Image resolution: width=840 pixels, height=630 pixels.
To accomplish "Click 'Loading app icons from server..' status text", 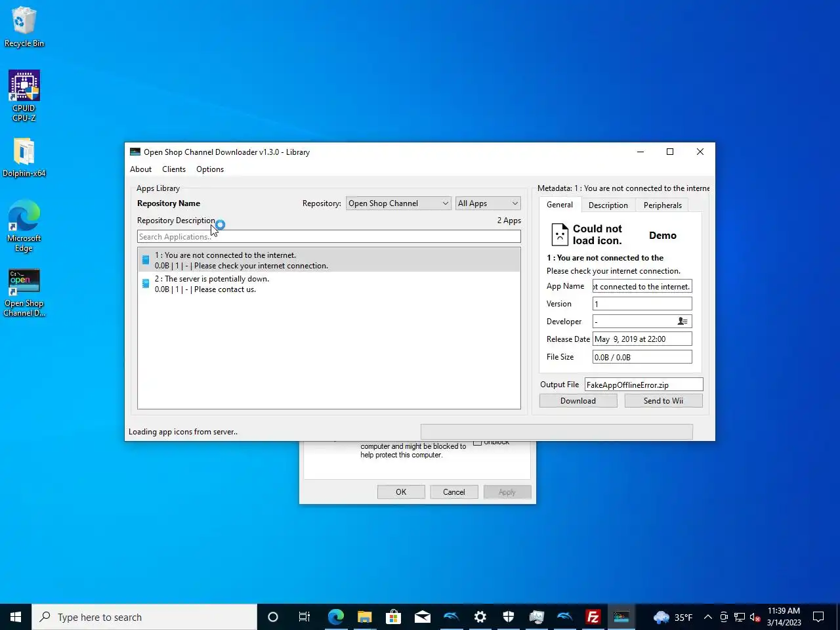I will point(183,432).
